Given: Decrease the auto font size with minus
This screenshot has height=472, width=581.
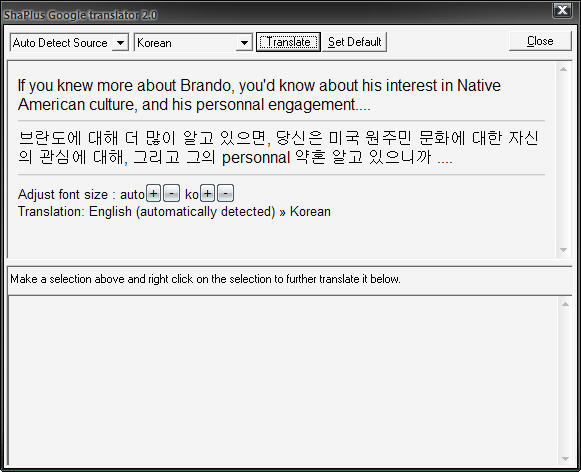Looking at the screenshot, I should [171, 193].
